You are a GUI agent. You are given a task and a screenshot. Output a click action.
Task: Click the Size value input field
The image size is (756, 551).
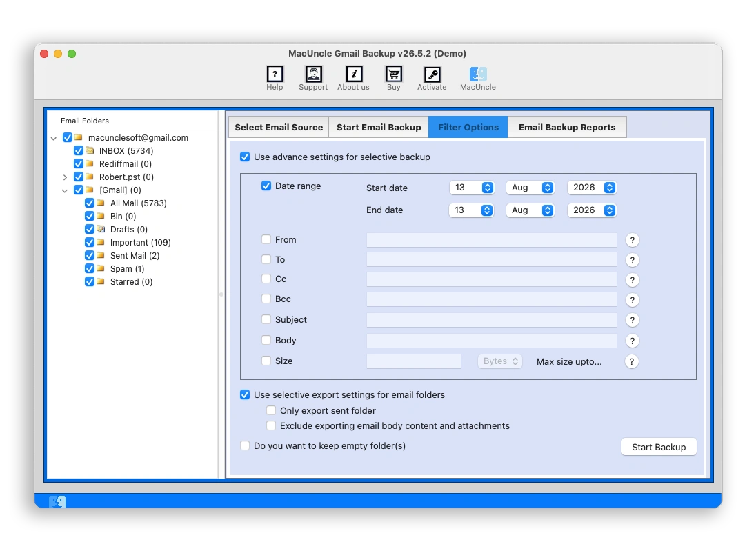(x=414, y=361)
